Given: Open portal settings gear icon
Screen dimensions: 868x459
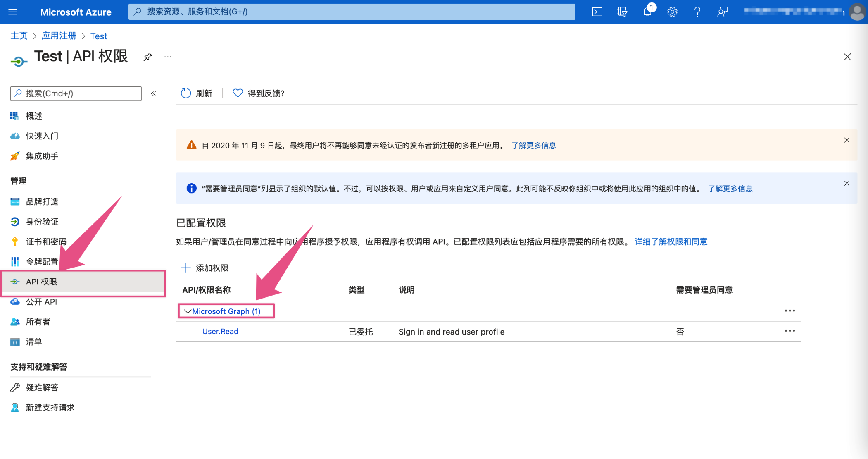Looking at the screenshot, I should point(672,12).
